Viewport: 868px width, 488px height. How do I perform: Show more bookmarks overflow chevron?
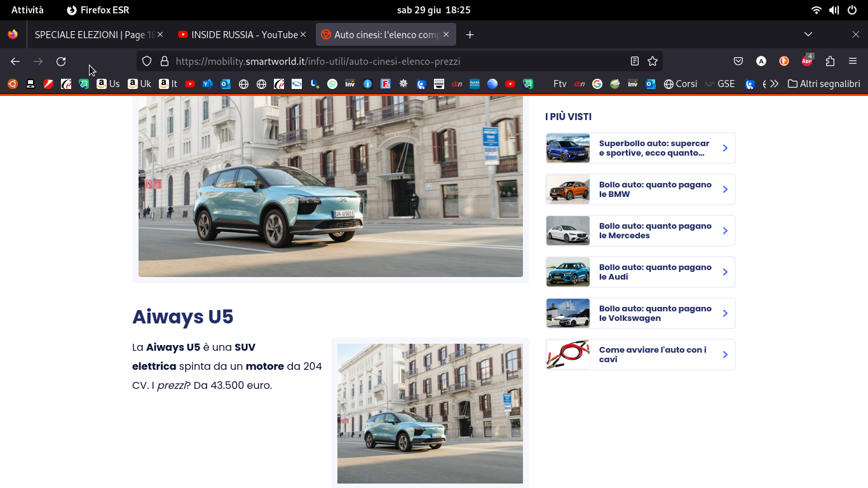(774, 84)
